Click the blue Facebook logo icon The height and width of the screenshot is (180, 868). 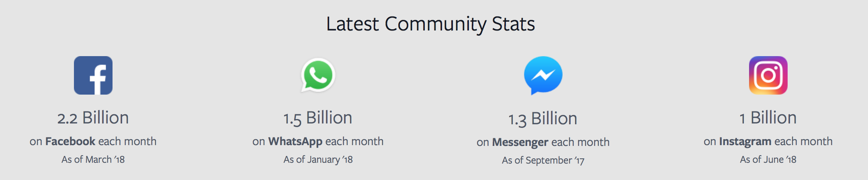click(x=93, y=75)
